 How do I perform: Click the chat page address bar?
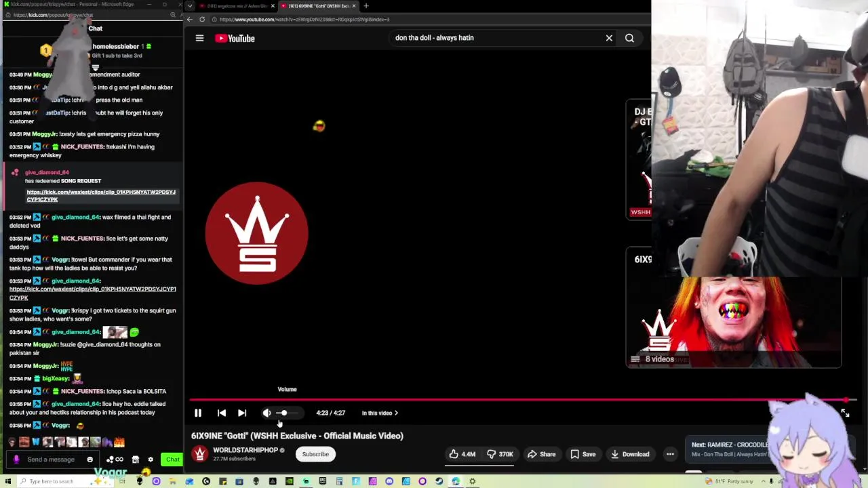[x=88, y=15]
